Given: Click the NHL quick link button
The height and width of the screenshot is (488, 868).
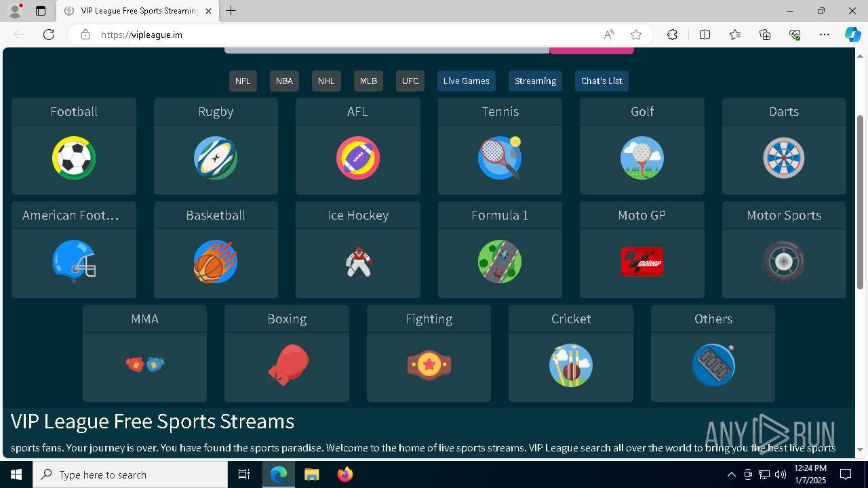Looking at the screenshot, I should (326, 81).
